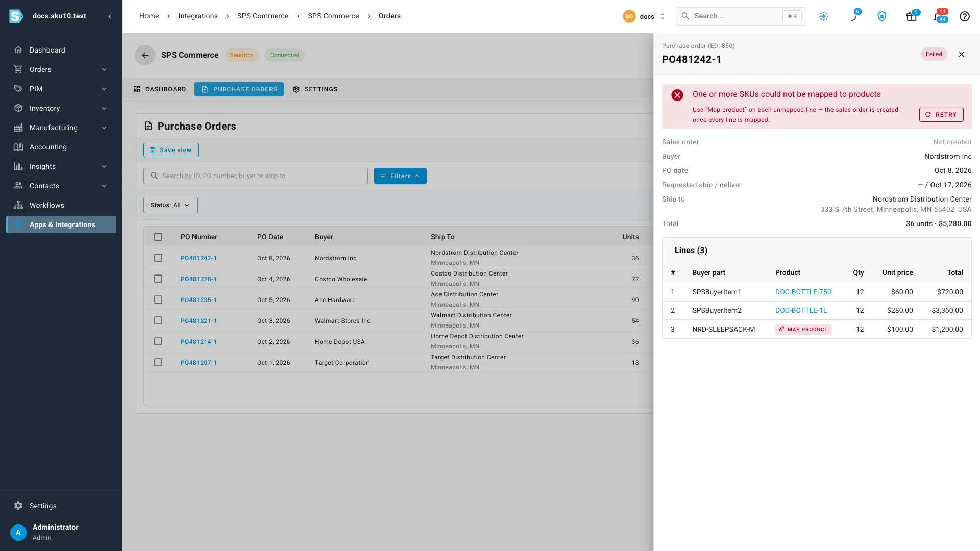Open the help question mark icon
The image size is (980, 551).
pyautogui.click(x=965, y=16)
